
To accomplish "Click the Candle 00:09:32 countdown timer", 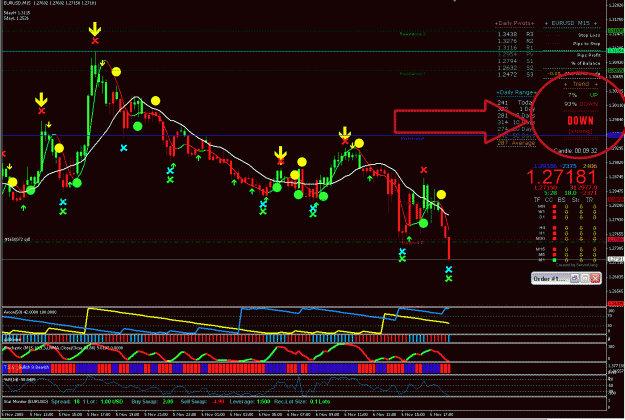I will [x=575, y=151].
